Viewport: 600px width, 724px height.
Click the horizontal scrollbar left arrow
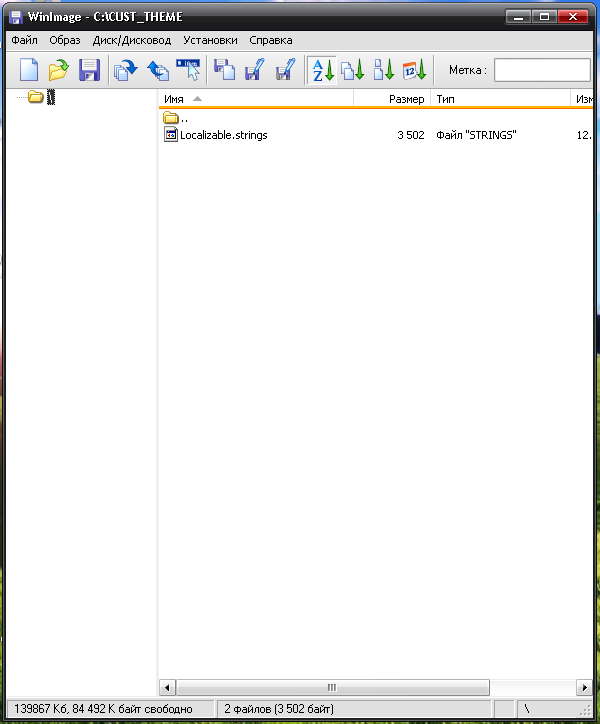coord(167,688)
